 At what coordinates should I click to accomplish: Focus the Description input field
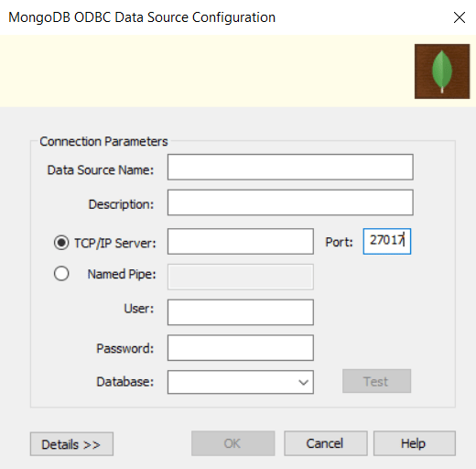click(290, 202)
